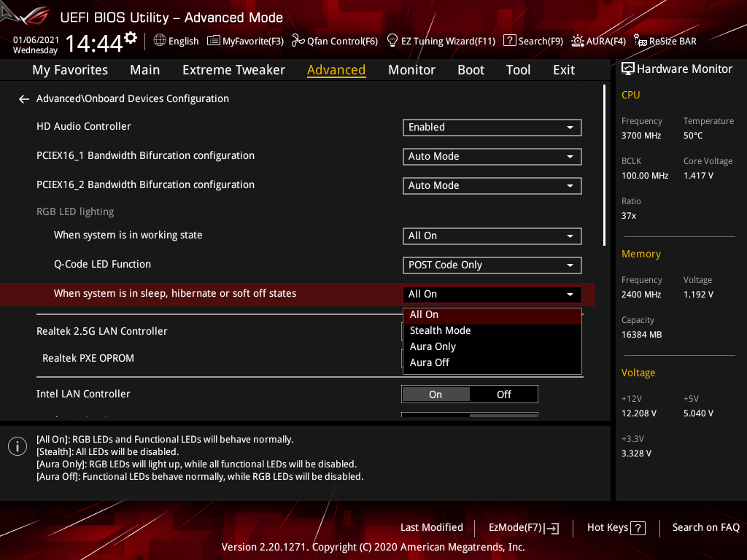Image resolution: width=747 pixels, height=560 pixels.
Task: Switch to the Advanced tab
Action: (x=336, y=70)
